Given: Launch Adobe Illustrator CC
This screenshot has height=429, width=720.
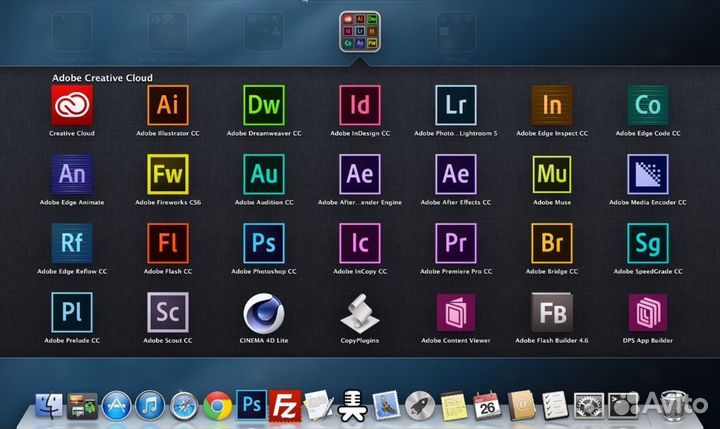Looking at the screenshot, I should (x=168, y=105).
